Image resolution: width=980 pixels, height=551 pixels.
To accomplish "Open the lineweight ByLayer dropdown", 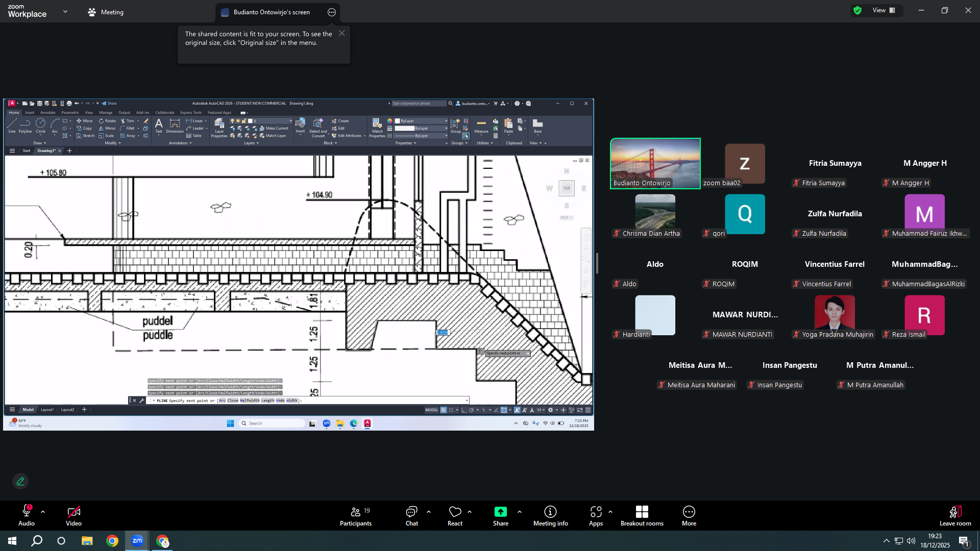I will [421, 129].
